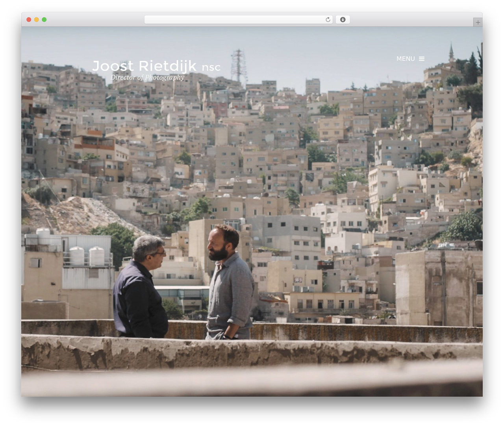Close the window with the red button
The width and height of the screenshot is (504, 427).
click(29, 20)
